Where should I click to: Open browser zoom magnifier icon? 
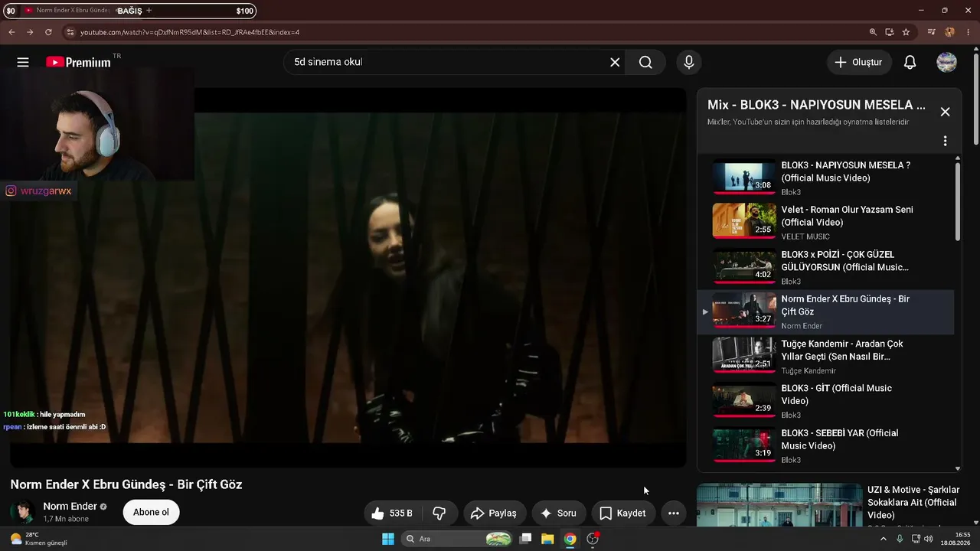pos(873,32)
